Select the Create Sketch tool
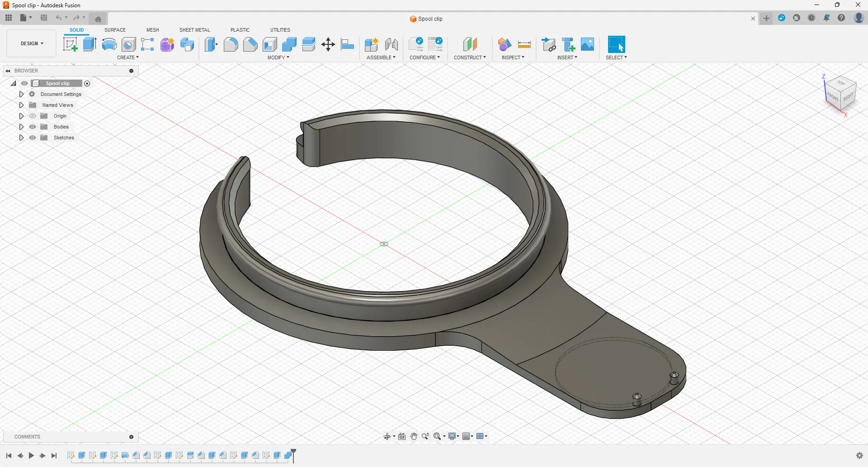This screenshot has width=868, height=467. 70,44
